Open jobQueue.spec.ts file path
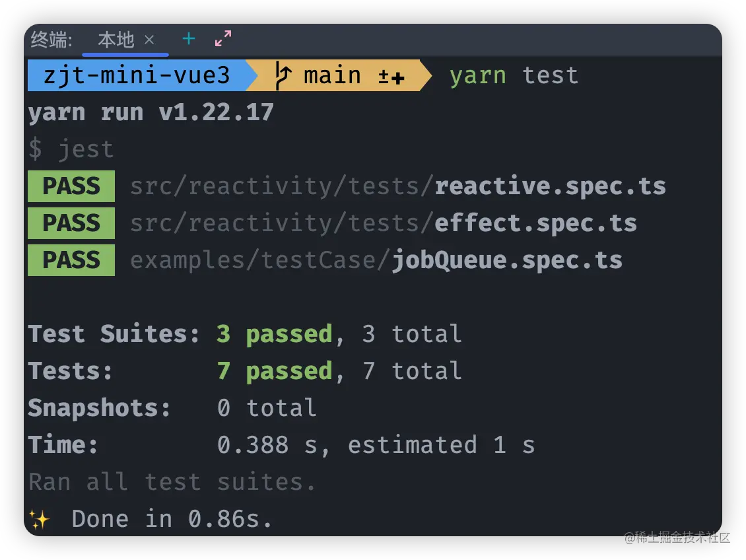Screen dimensions: 746x560 [x=376, y=260]
